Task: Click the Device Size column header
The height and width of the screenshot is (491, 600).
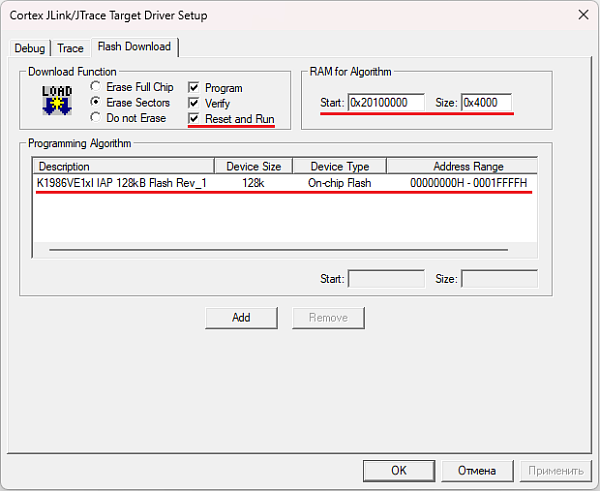Action: pyautogui.click(x=254, y=166)
